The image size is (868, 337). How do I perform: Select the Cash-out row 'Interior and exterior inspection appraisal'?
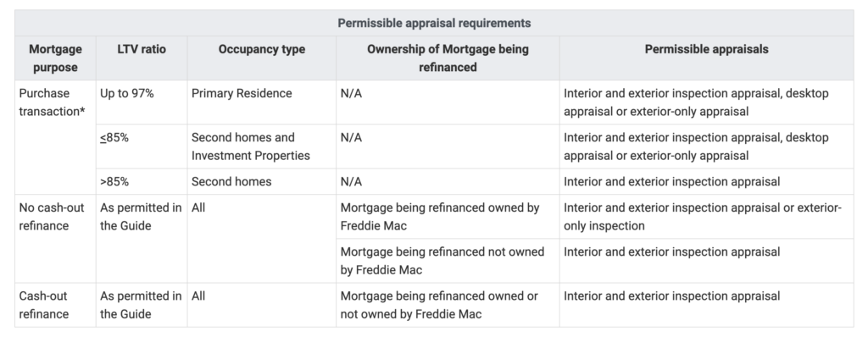(x=706, y=305)
